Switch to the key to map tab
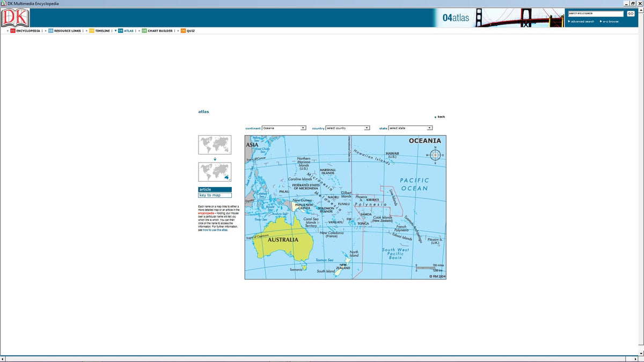 tap(215, 195)
